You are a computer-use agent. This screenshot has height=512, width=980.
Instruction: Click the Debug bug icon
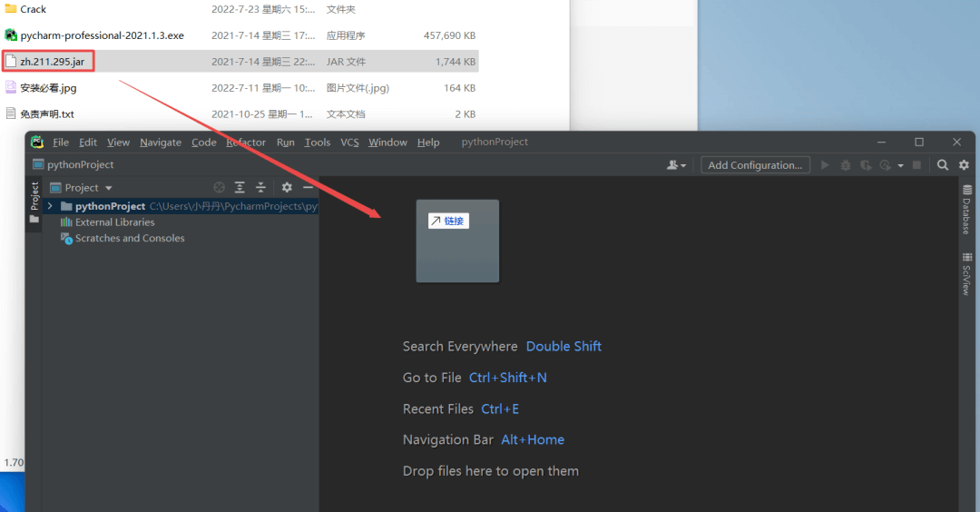pos(845,165)
